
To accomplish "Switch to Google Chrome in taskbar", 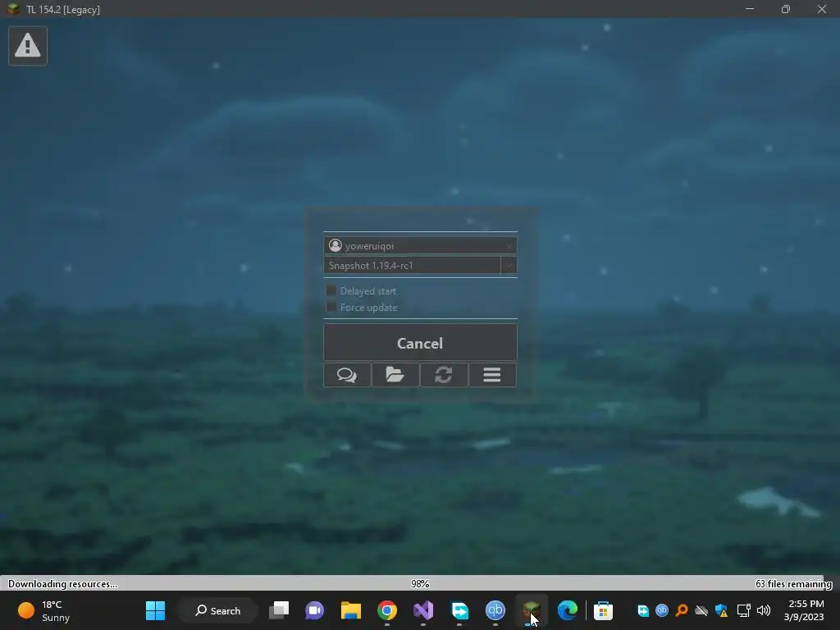I will (387, 610).
